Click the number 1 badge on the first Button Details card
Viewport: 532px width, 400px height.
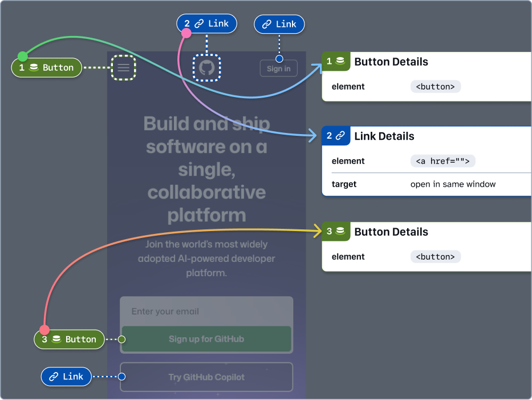[335, 62]
